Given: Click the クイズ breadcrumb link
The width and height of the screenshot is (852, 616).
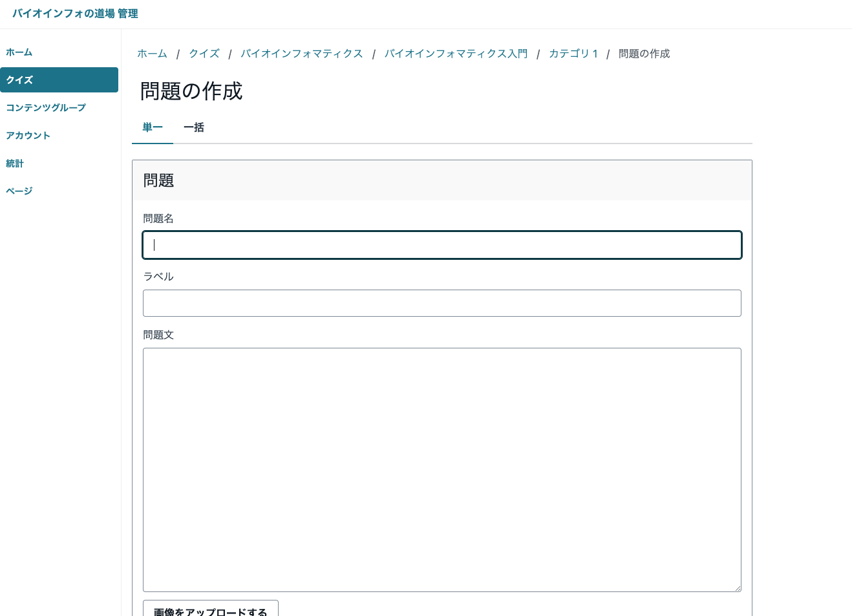Looking at the screenshot, I should click(204, 54).
